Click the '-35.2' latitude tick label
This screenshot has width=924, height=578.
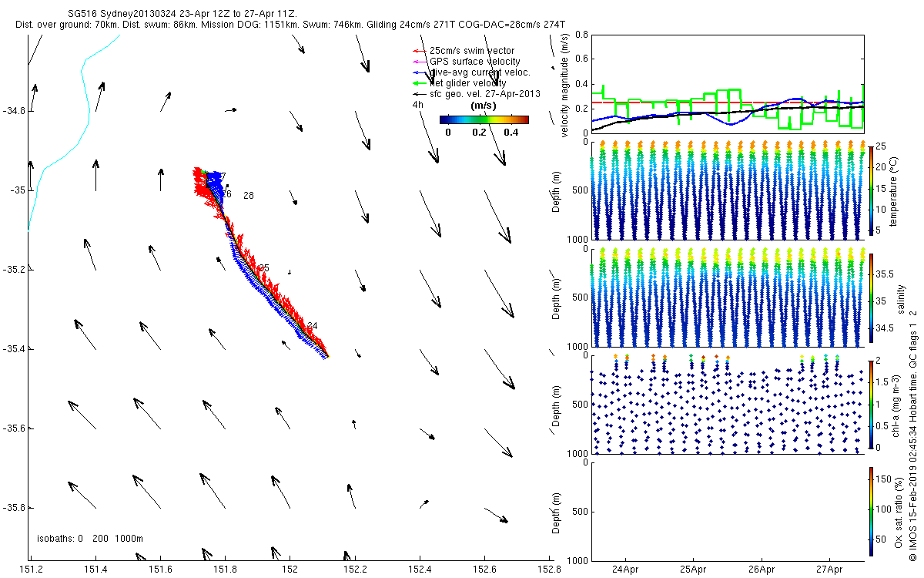pos(14,270)
